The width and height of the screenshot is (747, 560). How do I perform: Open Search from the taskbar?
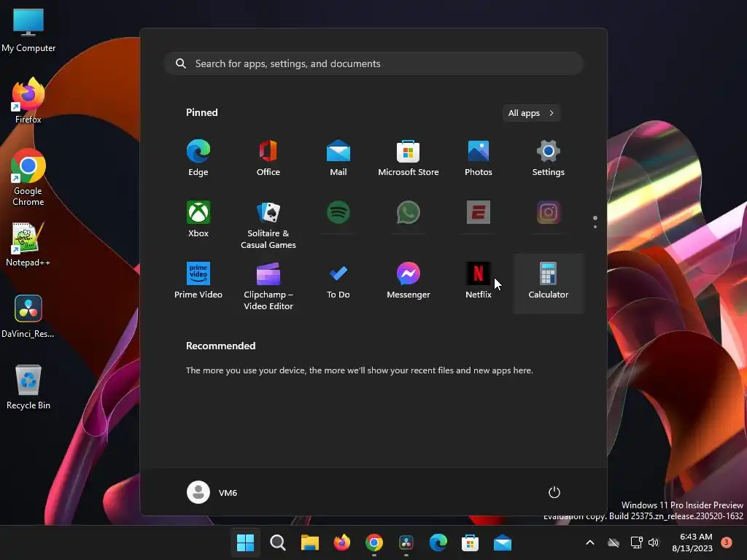pyautogui.click(x=278, y=542)
